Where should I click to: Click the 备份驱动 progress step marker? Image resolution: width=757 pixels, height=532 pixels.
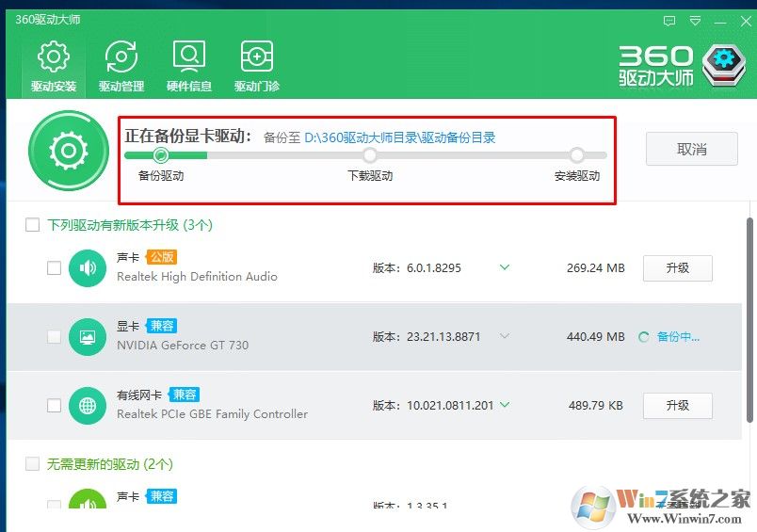click(x=161, y=155)
